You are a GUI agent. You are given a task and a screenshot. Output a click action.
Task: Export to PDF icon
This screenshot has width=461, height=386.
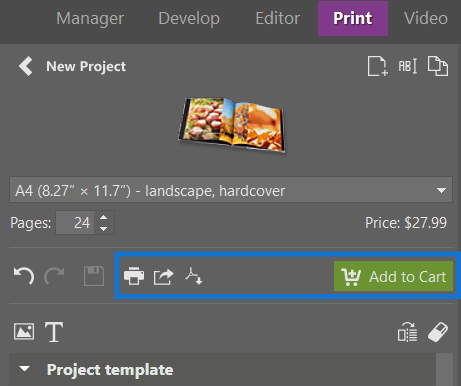tap(194, 276)
